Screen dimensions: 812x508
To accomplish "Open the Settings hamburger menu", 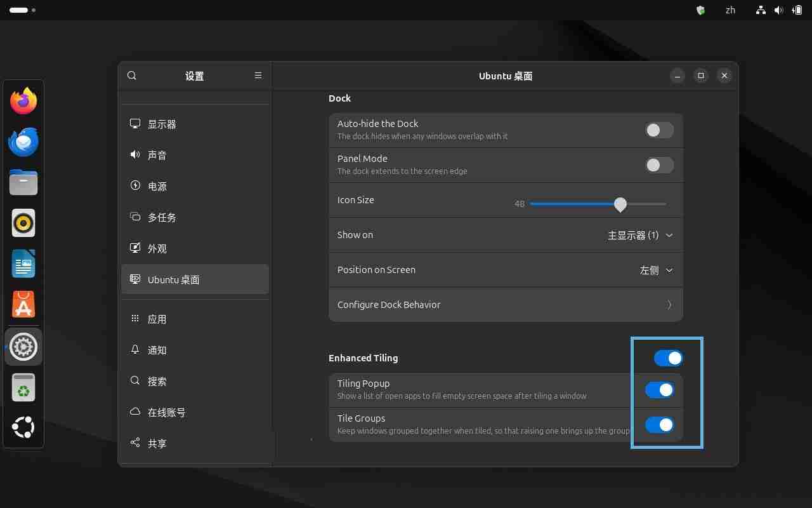I will 258,76.
